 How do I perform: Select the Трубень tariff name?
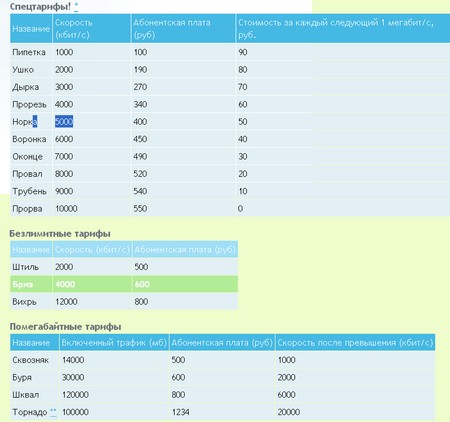[x=29, y=191]
